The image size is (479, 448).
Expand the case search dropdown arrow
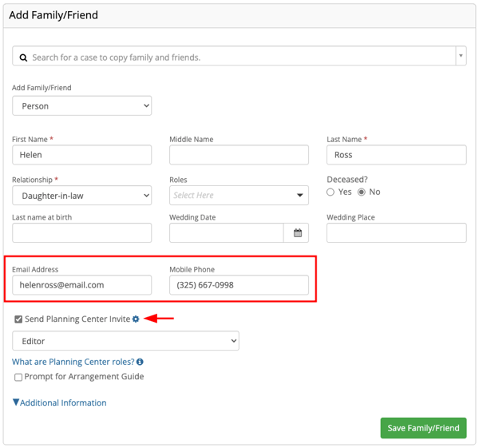click(x=461, y=57)
